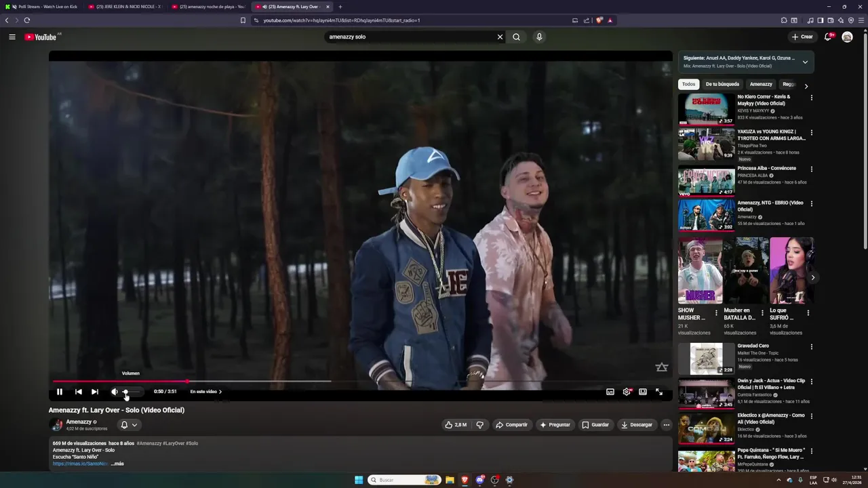This screenshot has height=488, width=868.
Task: Click the Descargar download button
Action: click(637, 425)
